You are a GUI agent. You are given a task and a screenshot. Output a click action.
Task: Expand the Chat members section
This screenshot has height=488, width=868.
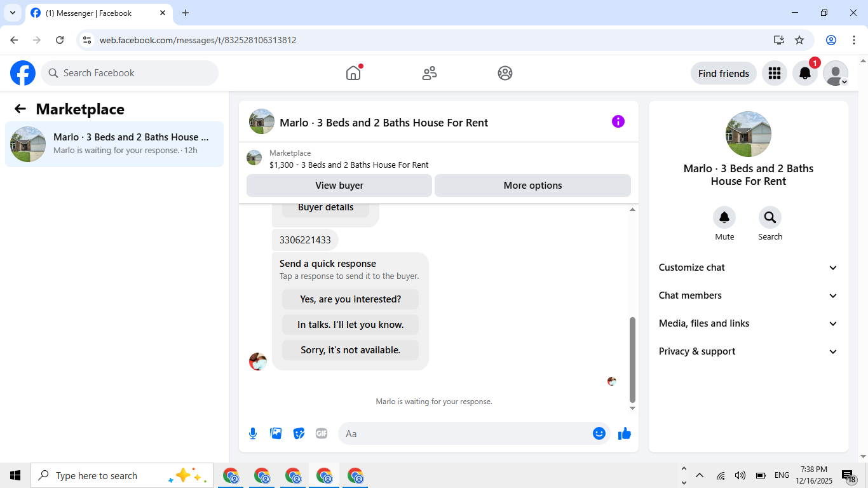coord(749,295)
